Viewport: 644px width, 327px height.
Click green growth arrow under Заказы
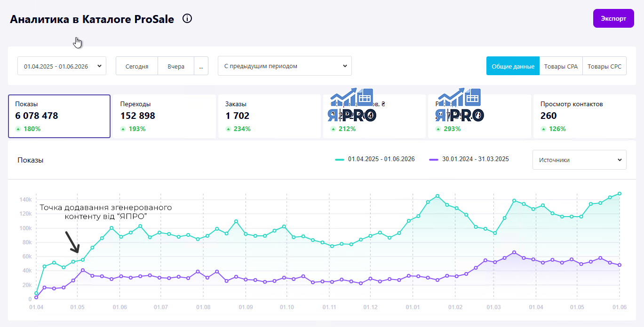point(228,129)
